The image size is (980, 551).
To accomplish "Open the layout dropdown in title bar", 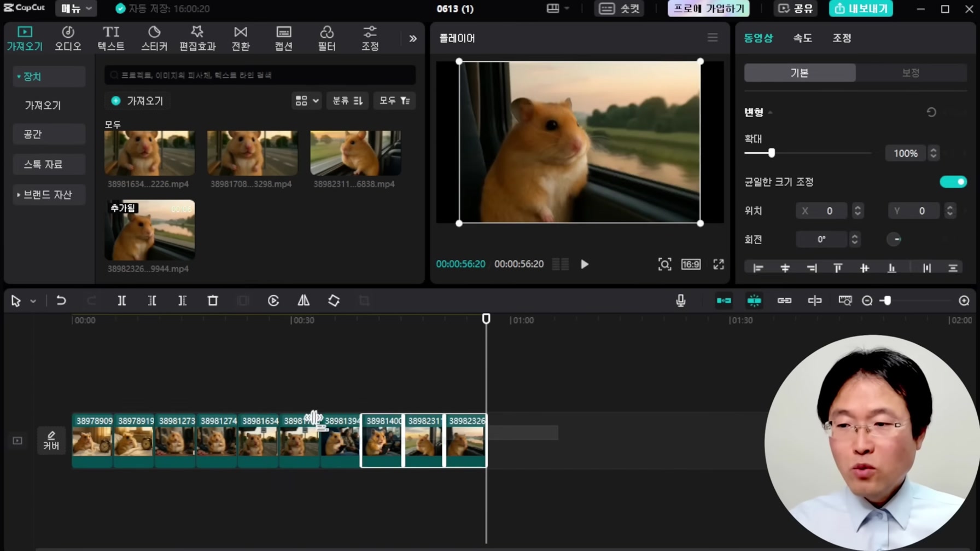I will [558, 9].
